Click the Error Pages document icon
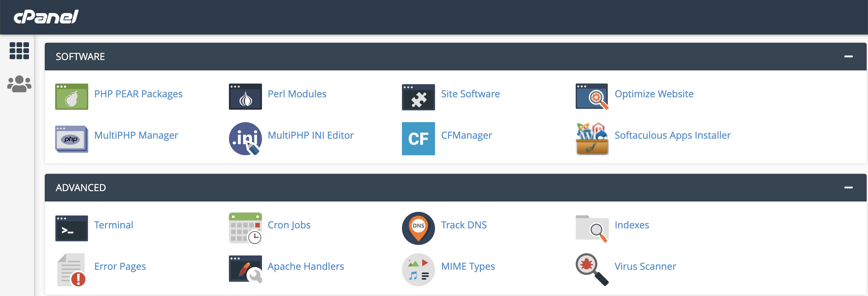Screen dimensions: 868x296 click(72, 270)
